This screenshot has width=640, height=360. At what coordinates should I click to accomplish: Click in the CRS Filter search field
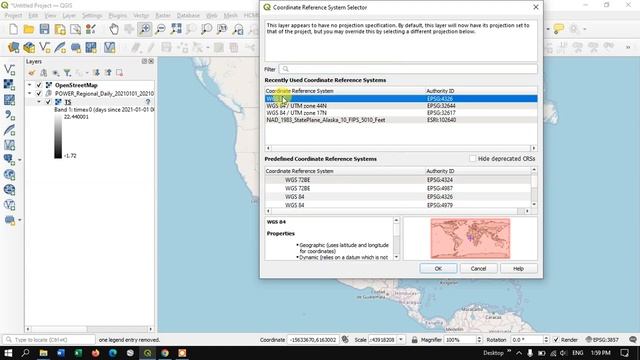(x=408, y=69)
